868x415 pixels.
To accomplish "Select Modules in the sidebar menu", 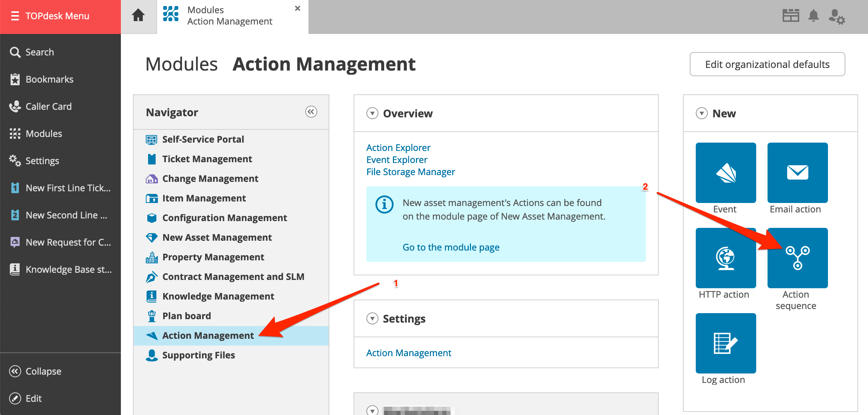I will pyautogui.click(x=43, y=134).
